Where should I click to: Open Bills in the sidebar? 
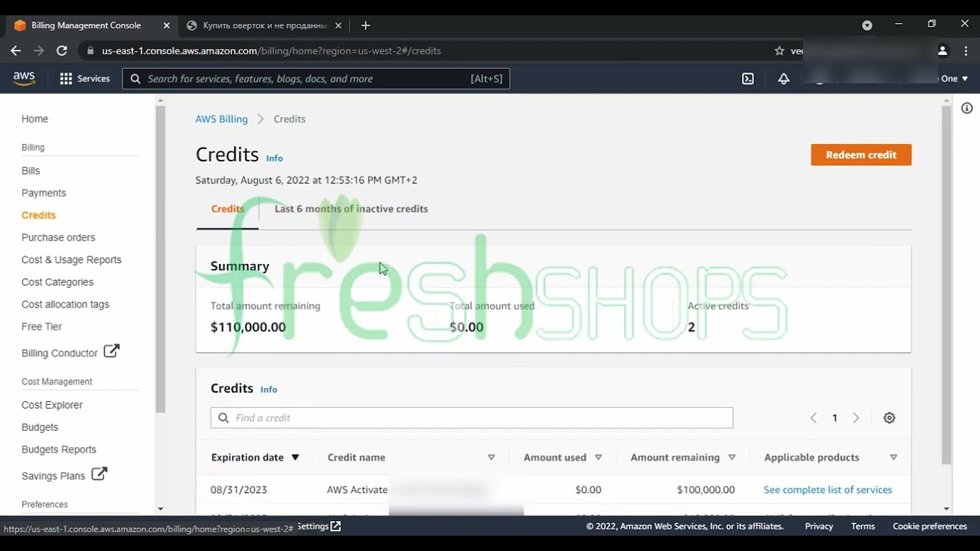[31, 171]
